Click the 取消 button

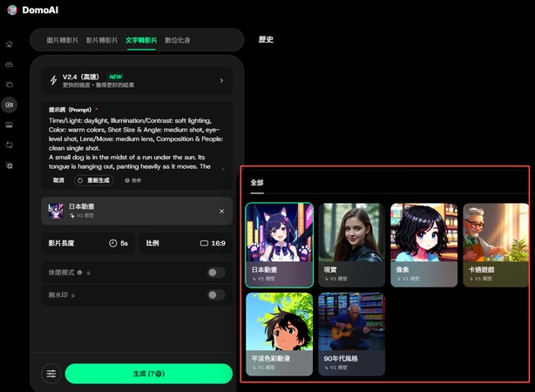pyautogui.click(x=58, y=180)
